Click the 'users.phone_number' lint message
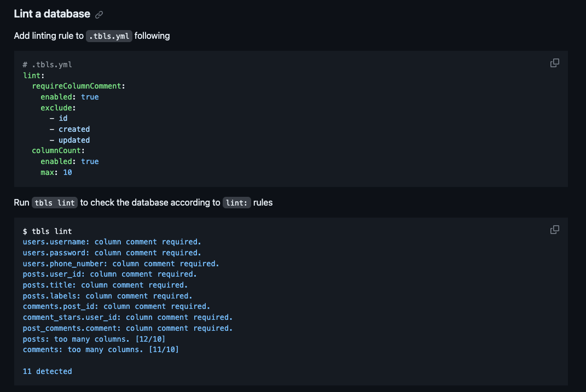This screenshot has width=586, height=392. click(x=121, y=264)
